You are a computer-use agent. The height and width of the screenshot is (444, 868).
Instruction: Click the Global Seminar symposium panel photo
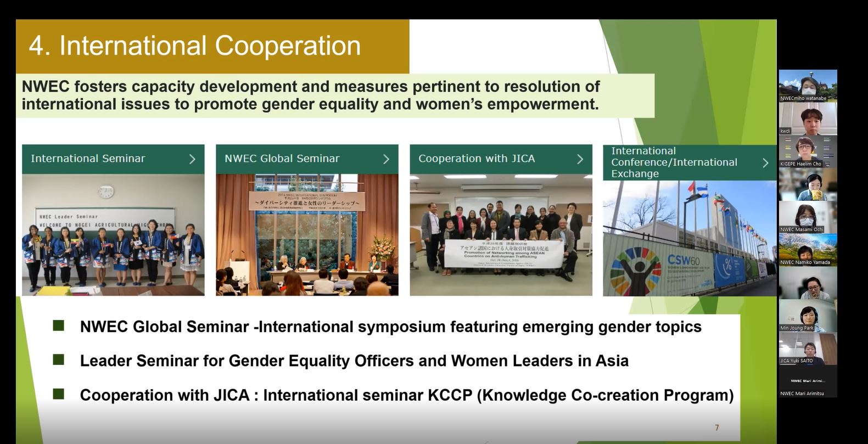coord(307,235)
